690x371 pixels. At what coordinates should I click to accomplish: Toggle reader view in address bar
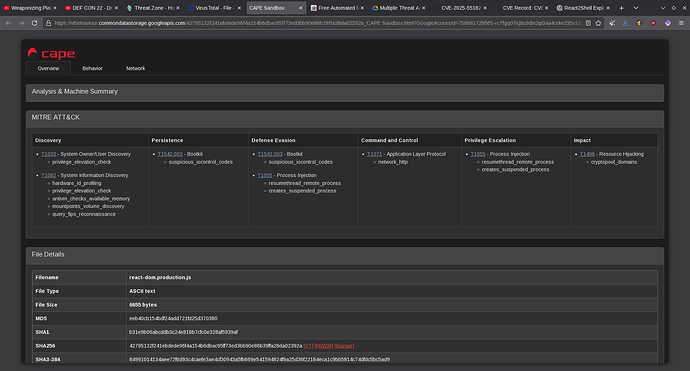click(588, 23)
